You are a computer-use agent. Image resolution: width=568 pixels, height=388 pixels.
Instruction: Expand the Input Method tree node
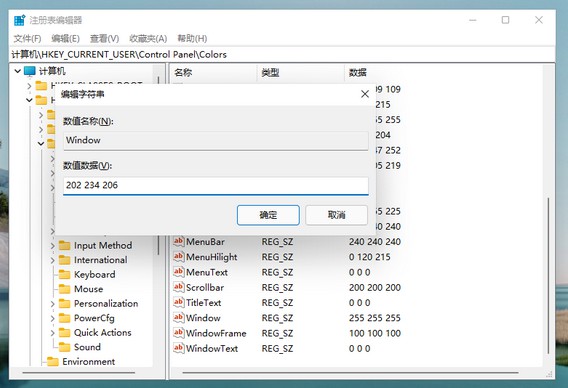(52, 246)
